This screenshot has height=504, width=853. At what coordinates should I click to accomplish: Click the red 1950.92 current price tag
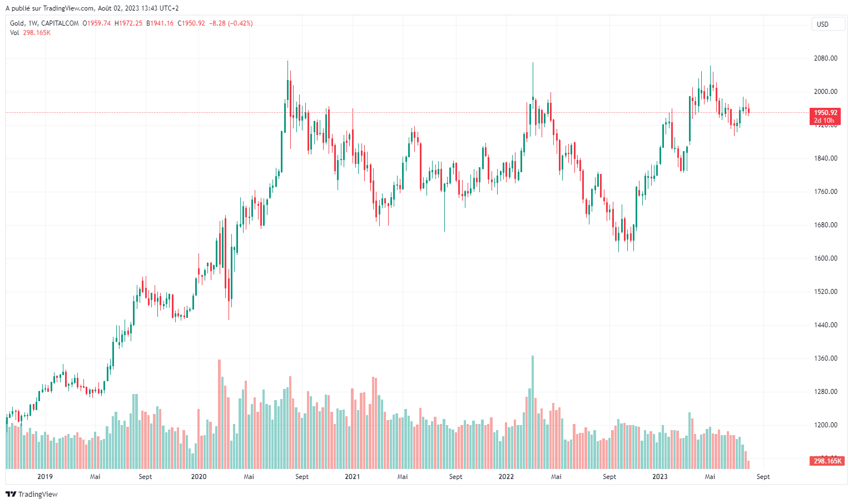click(x=825, y=113)
